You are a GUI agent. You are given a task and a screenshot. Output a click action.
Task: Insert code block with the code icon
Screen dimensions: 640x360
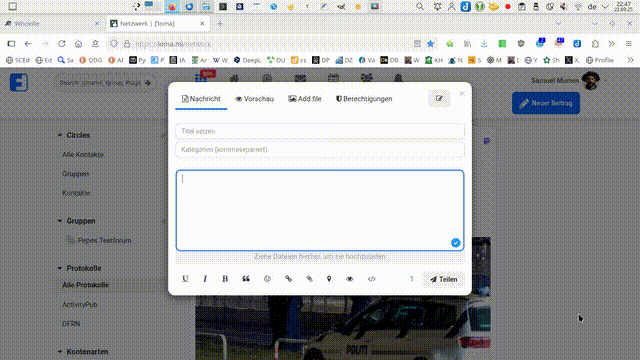(371, 279)
